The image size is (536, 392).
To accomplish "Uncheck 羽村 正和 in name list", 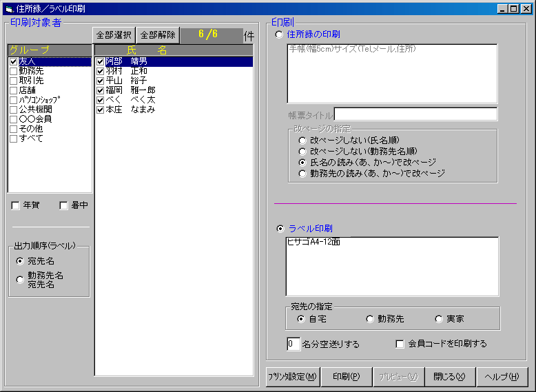I will pyautogui.click(x=101, y=71).
